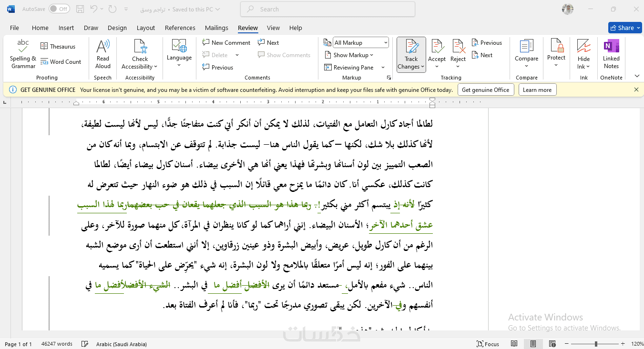Screen dimensions: 644x349
Task: Open the user account avatar
Action: [x=568, y=9]
